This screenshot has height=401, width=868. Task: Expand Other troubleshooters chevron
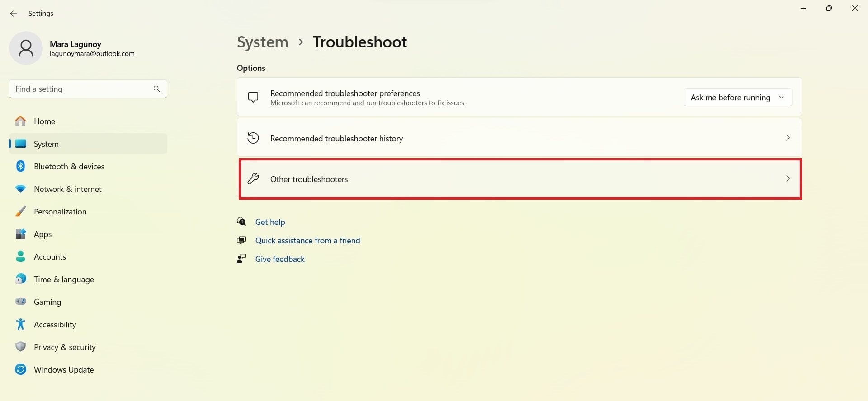pos(788,178)
